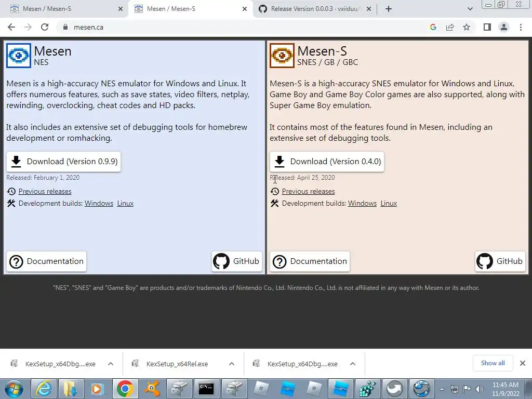The image size is (532, 399).
Task: Open the Chrome profile avatar menu
Action: pos(504,27)
